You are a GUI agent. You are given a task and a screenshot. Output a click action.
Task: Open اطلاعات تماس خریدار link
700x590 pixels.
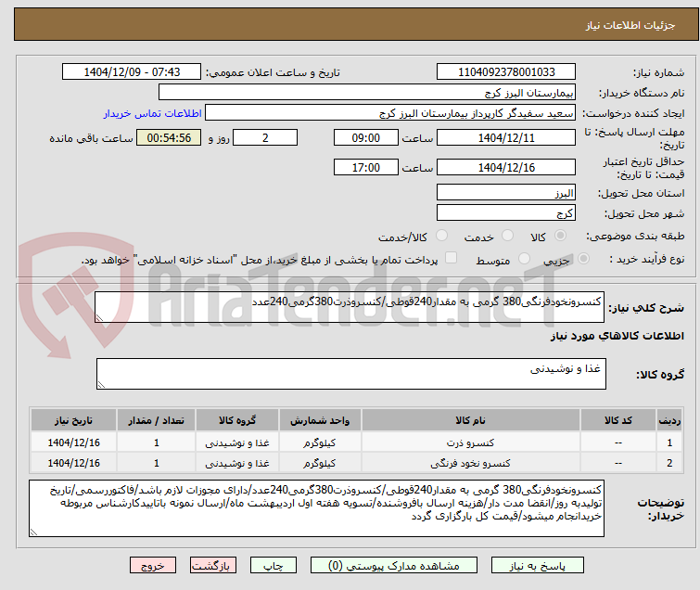(153, 113)
